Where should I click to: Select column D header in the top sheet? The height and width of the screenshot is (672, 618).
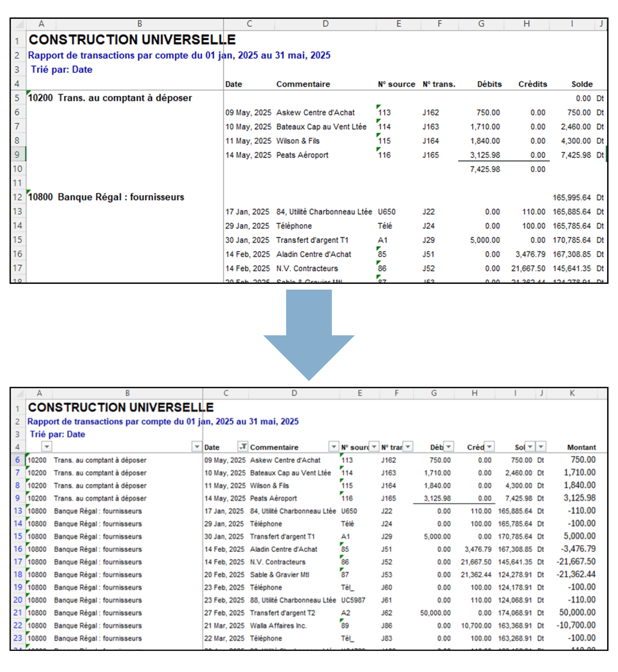pos(325,24)
